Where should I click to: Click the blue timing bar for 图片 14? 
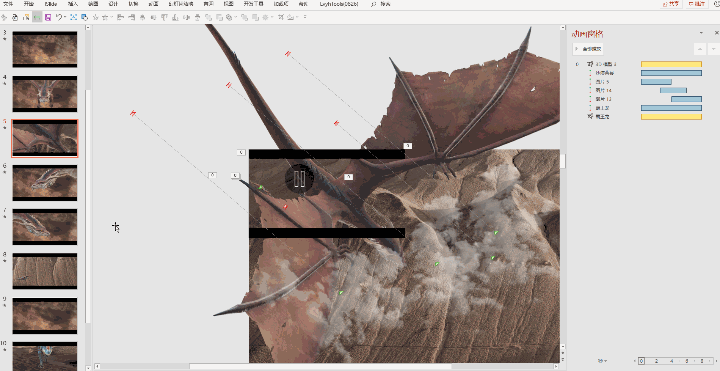pos(673,90)
